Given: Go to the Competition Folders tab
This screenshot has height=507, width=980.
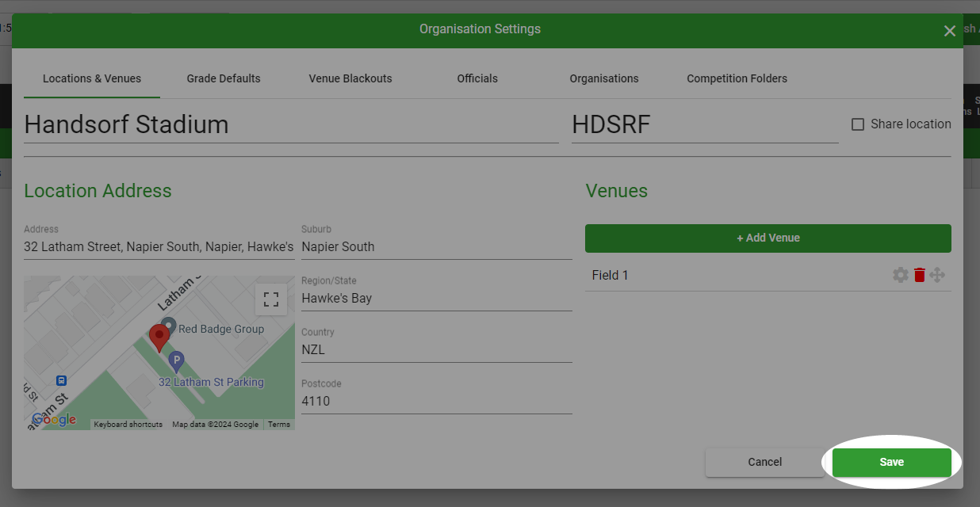Looking at the screenshot, I should 737,78.
